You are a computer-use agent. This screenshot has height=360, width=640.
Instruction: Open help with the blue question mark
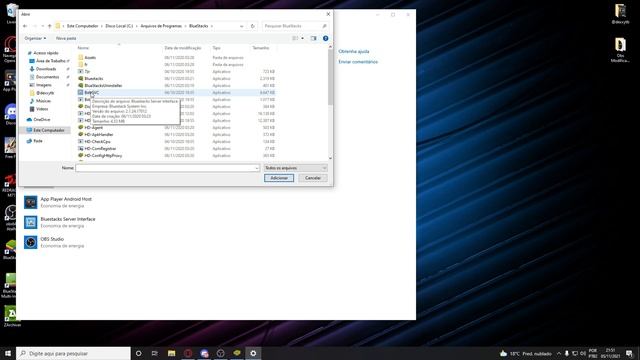click(325, 38)
